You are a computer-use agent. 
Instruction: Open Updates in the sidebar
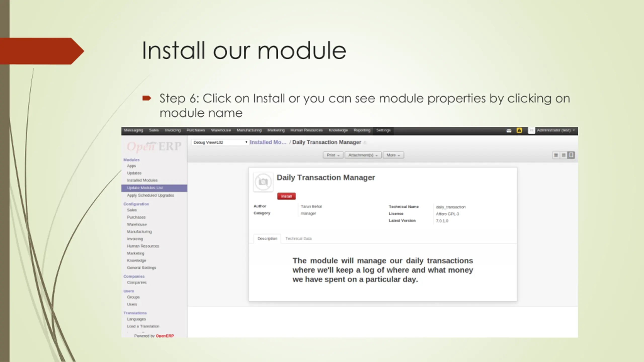click(134, 173)
